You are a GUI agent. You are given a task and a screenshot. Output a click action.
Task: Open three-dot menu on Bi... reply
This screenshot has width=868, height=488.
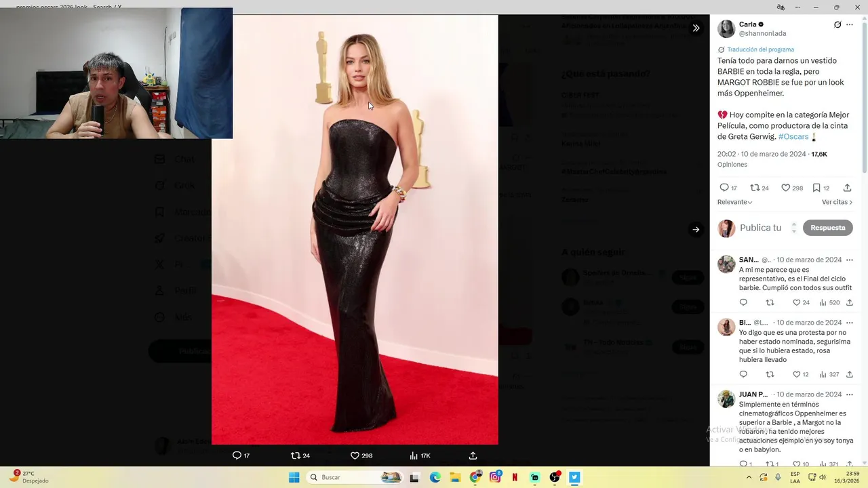pyautogui.click(x=849, y=323)
